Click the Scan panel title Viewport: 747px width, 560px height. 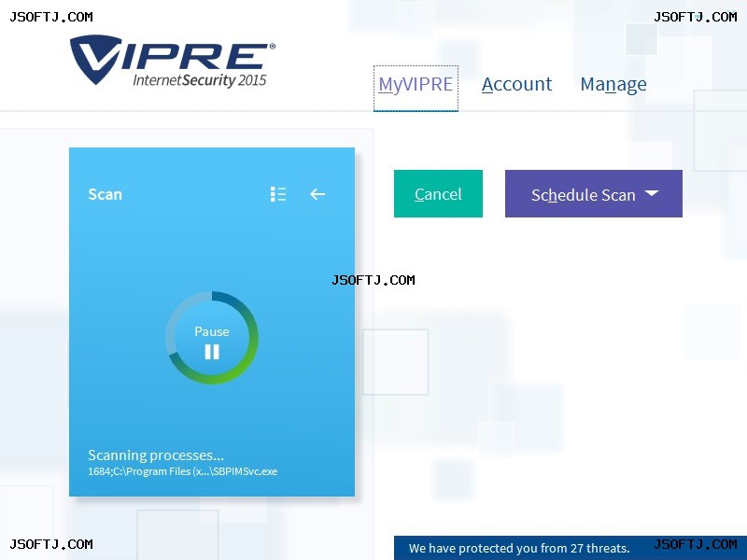point(106,194)
